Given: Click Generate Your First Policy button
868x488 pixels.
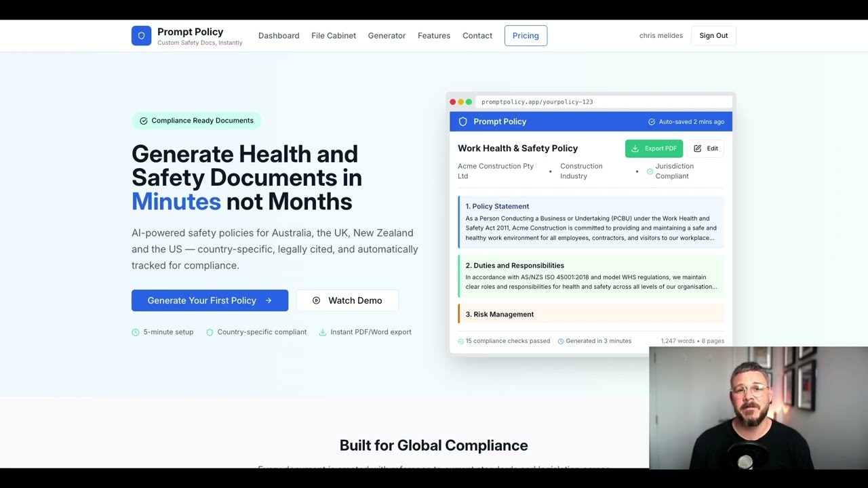Looking at the screenshot, I should click(210, 300).
